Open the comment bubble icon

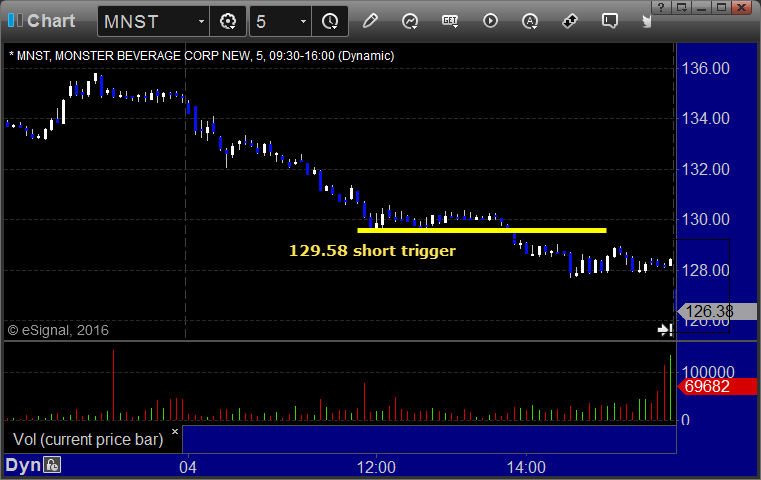pos(610,21)
